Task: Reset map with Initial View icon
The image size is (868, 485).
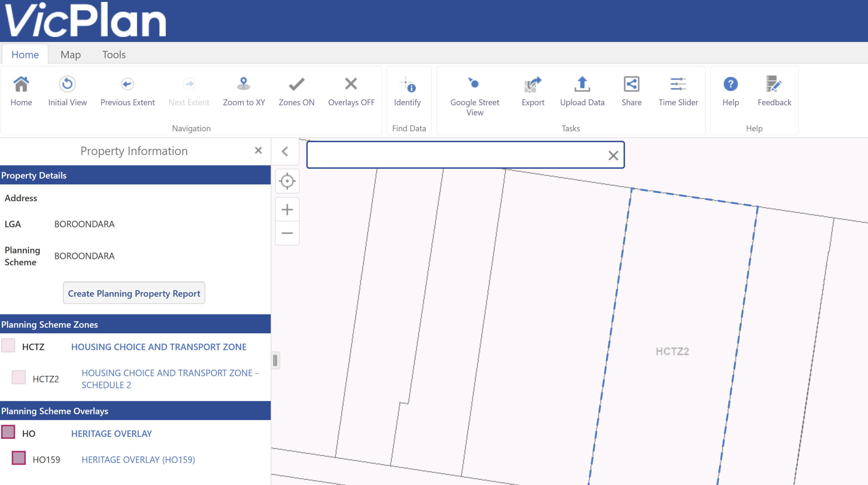Action: coord(67,84)
